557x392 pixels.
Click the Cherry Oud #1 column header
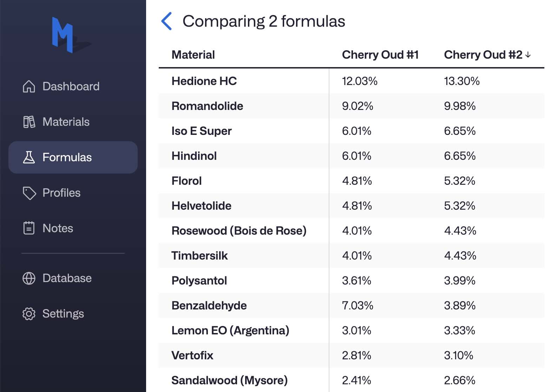[x=381, y=54]
